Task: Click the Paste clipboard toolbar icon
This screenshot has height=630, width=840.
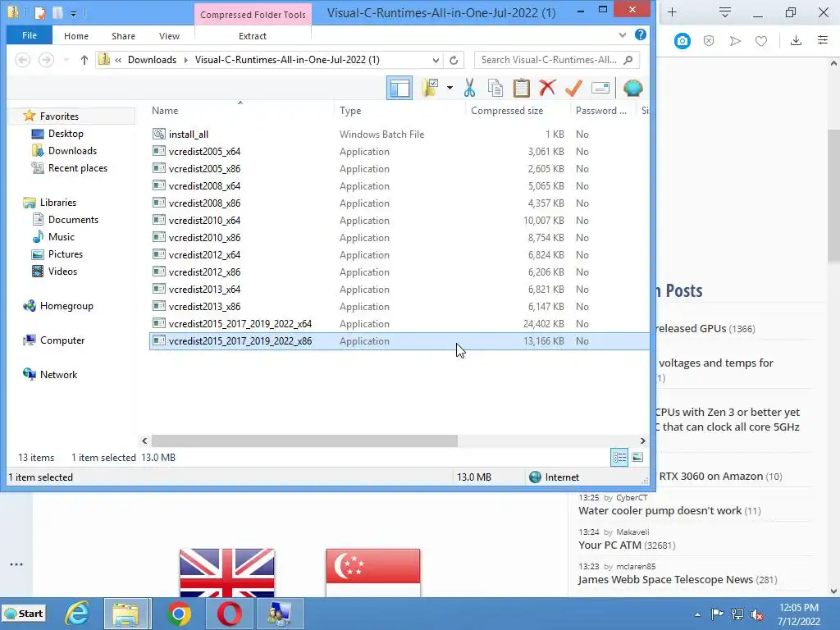Action: (x=521, y=88)
